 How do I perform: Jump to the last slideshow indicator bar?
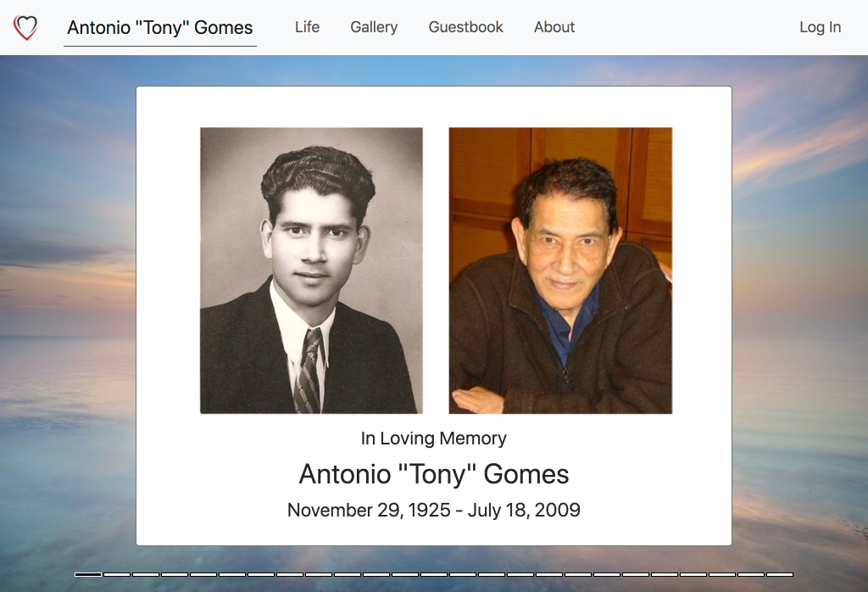(x=780, y=575)
